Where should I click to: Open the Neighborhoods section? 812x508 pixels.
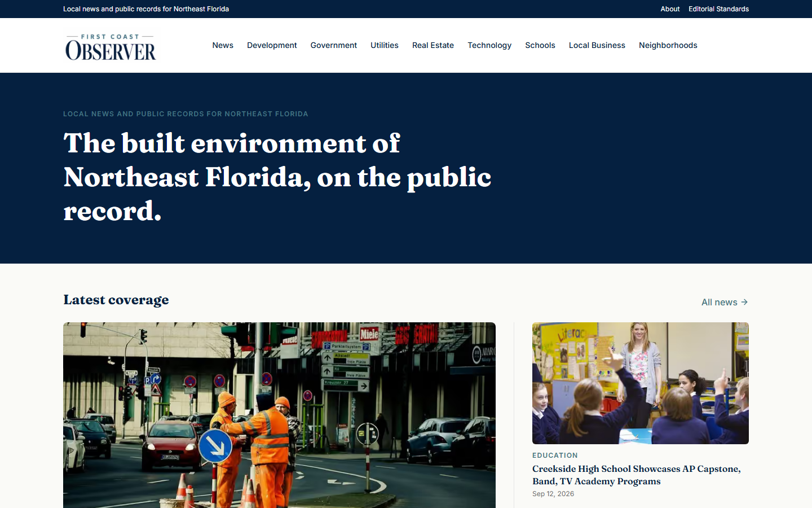coord(668,45)
